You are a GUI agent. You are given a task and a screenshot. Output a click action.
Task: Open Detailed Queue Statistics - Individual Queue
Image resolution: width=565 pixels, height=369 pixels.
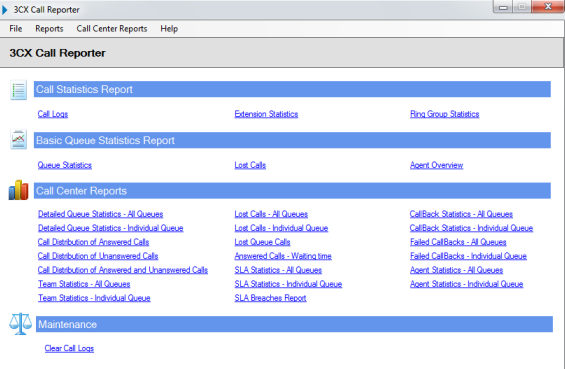(111, 228)
